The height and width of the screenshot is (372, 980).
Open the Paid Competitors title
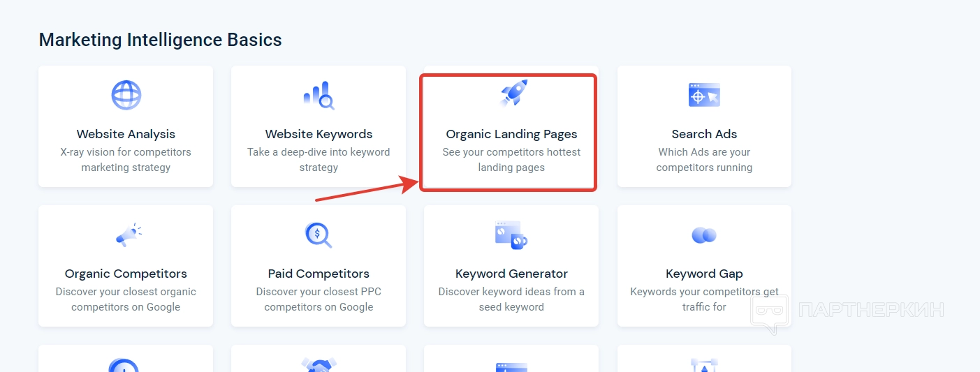tap(319, 274)
